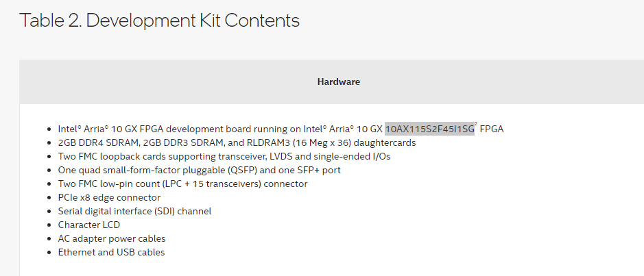Click the 2GB DDR4 SDRAM daughtercards line

237,142
